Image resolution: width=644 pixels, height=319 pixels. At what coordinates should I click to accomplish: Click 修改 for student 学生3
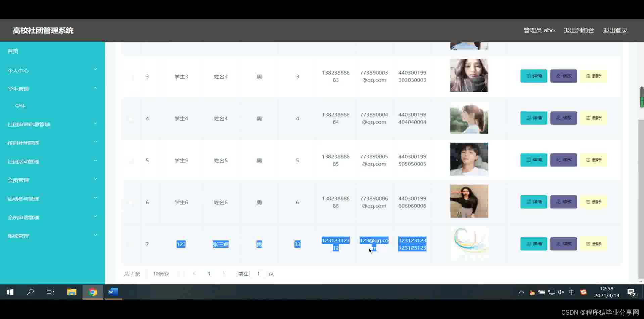coord(563,76)
